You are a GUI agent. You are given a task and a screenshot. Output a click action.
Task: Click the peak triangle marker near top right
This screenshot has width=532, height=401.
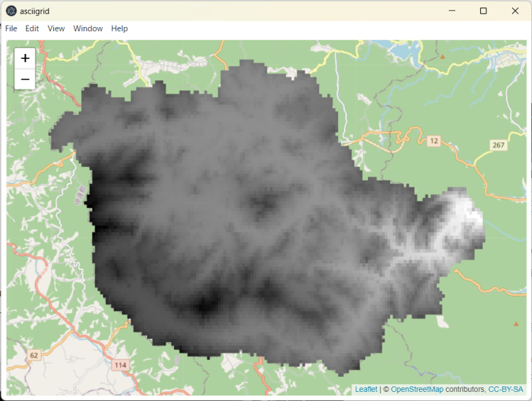pyautogui.click(x=442, y=57)
